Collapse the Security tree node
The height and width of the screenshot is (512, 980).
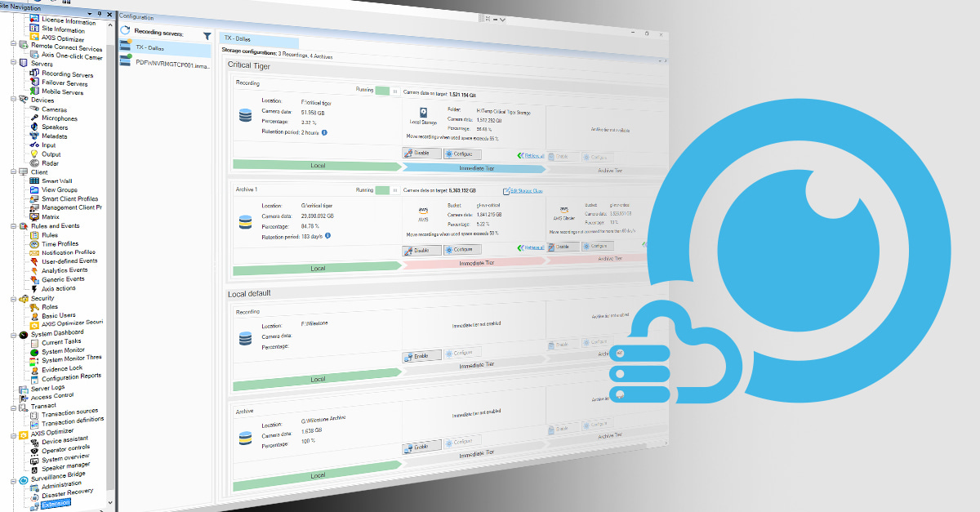point(14,299)
